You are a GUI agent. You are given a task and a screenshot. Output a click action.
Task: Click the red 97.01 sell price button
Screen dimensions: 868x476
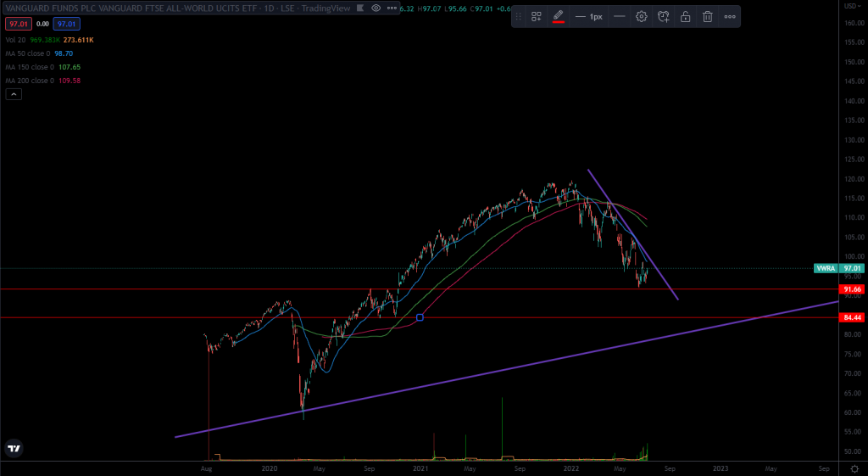[19, 24]
